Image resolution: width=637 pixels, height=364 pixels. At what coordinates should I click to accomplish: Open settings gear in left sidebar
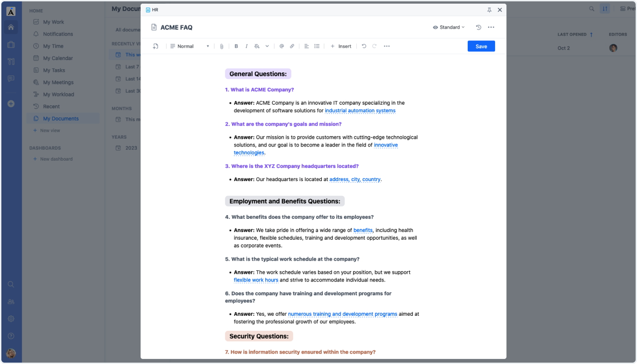pos(11,319)
